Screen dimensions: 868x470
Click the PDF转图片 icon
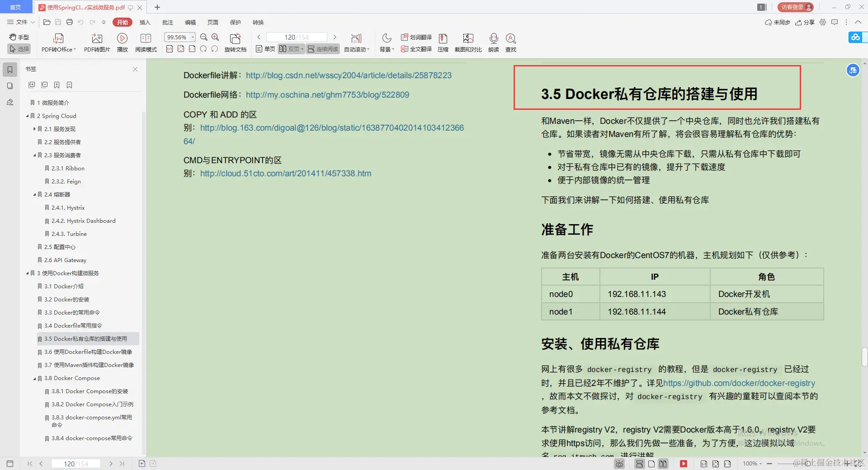click(97, 43)
